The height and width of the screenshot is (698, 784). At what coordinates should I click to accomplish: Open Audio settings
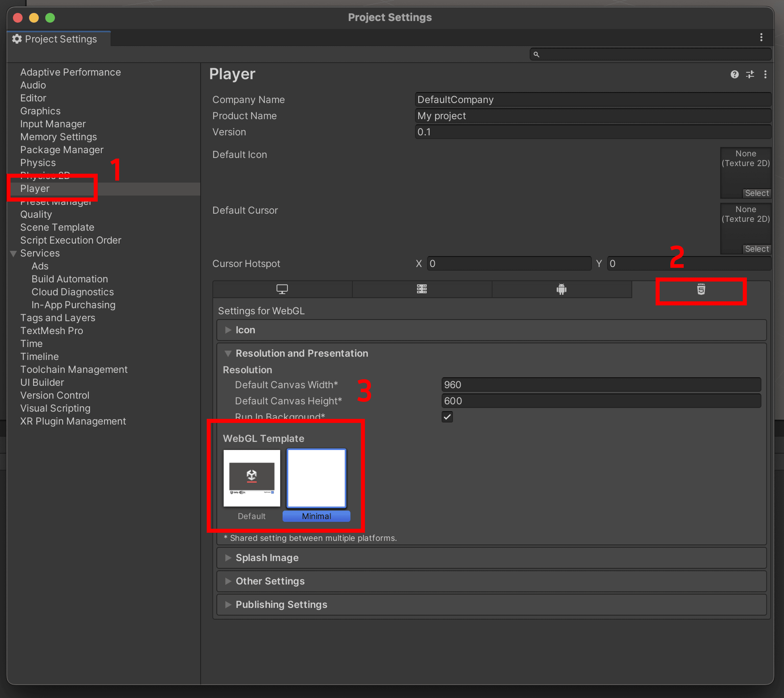(33, 85)
